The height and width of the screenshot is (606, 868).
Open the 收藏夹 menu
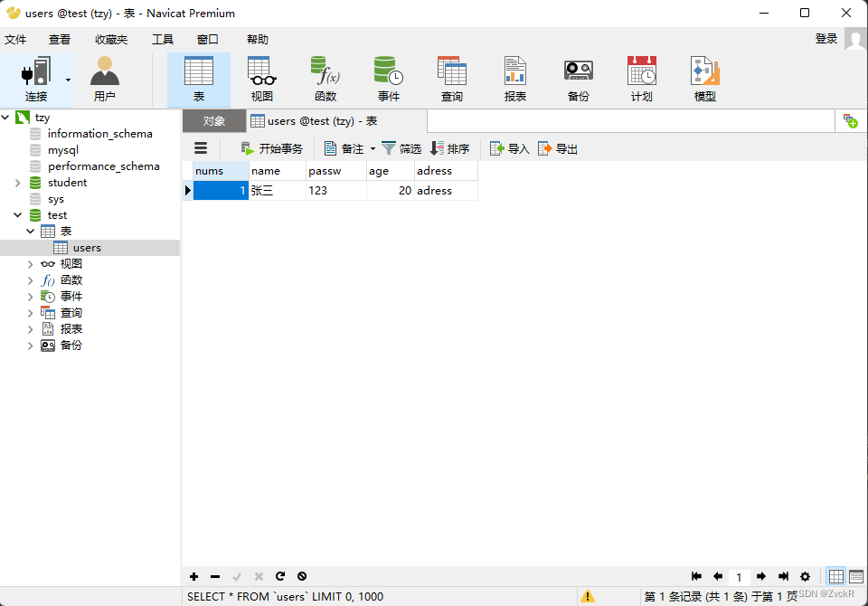pos(111,39)
